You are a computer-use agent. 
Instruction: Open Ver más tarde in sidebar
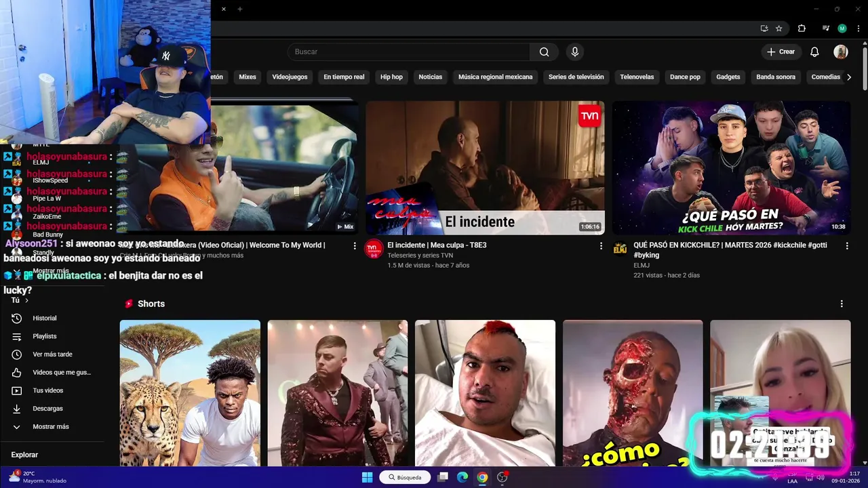tap(52, 354)
